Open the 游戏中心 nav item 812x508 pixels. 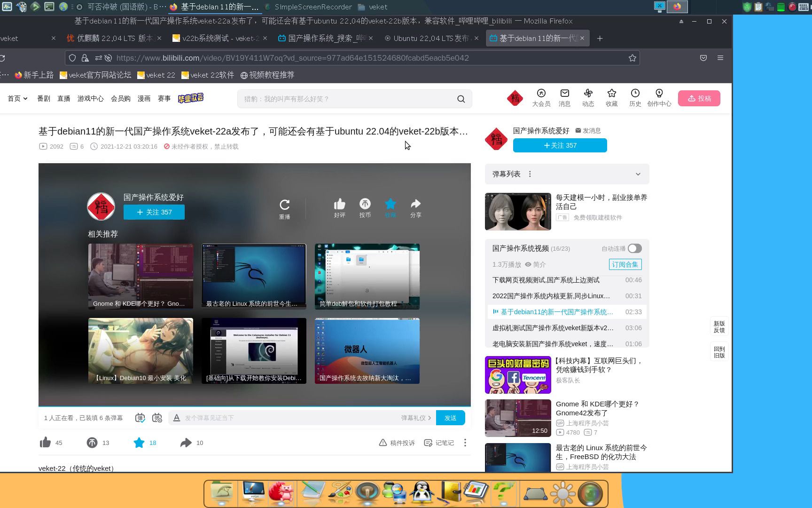pyautogui.click(x=90, y=98)
